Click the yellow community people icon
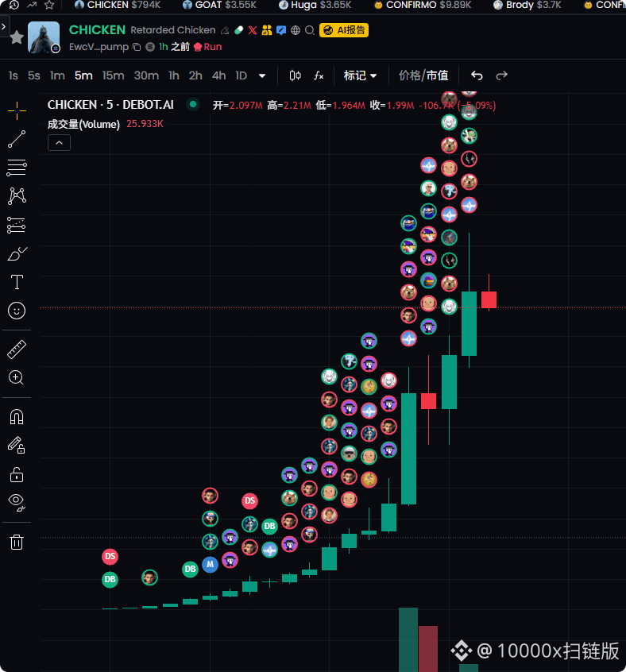This screenshot has width=626, height=672. pyautogui.click(x=267, y=30)
